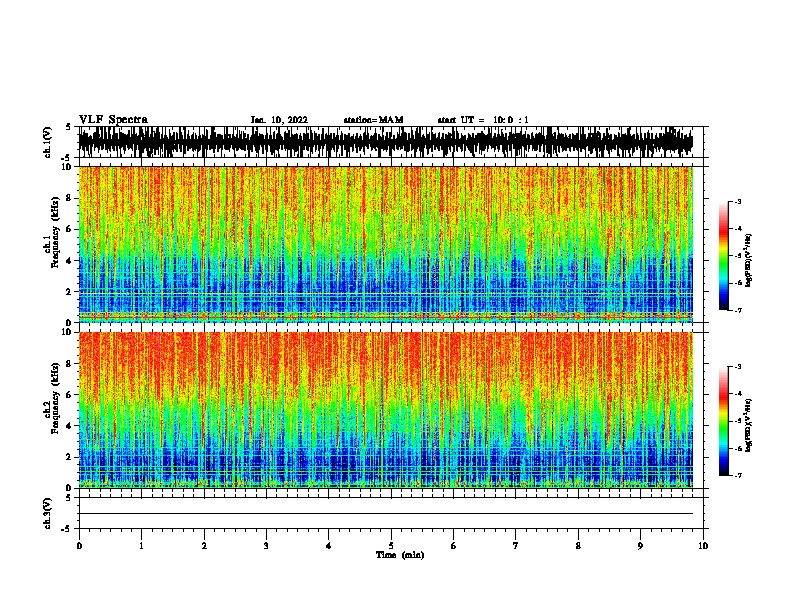The width and height of the screenshot is (792, 612).
Task: Click the ch.1 spectrogram color scale bar
Action: (724, 256)
